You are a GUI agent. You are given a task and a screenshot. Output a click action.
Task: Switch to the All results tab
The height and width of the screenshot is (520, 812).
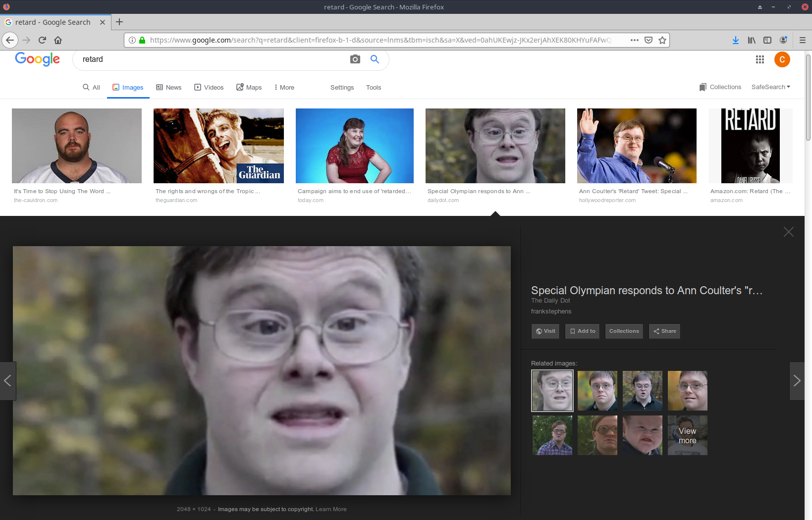[92, 88]
